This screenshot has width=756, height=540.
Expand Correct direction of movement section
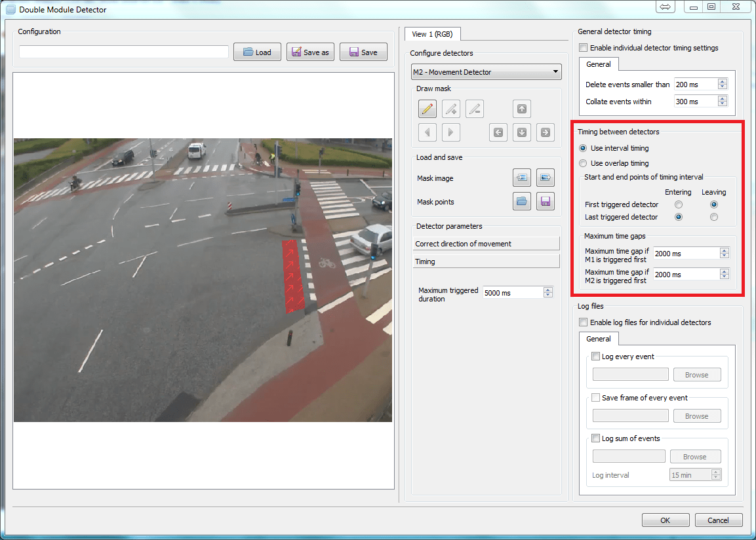click(486, 244)
